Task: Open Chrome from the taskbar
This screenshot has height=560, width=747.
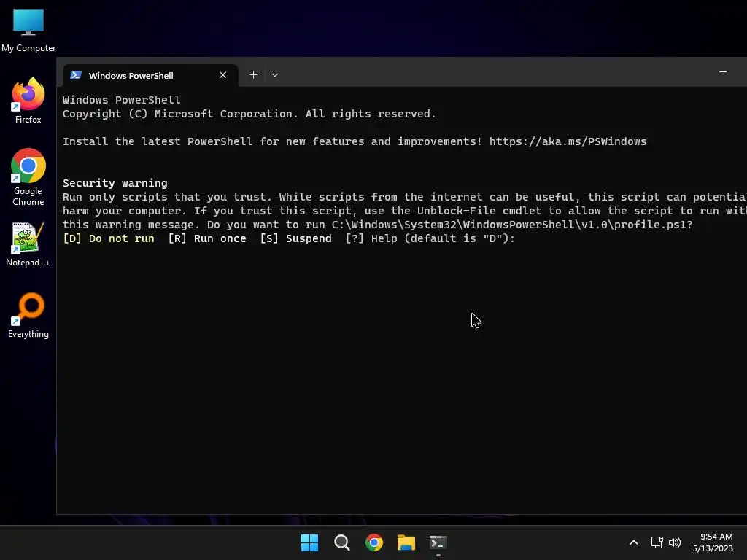Action: tap(374, 542)
